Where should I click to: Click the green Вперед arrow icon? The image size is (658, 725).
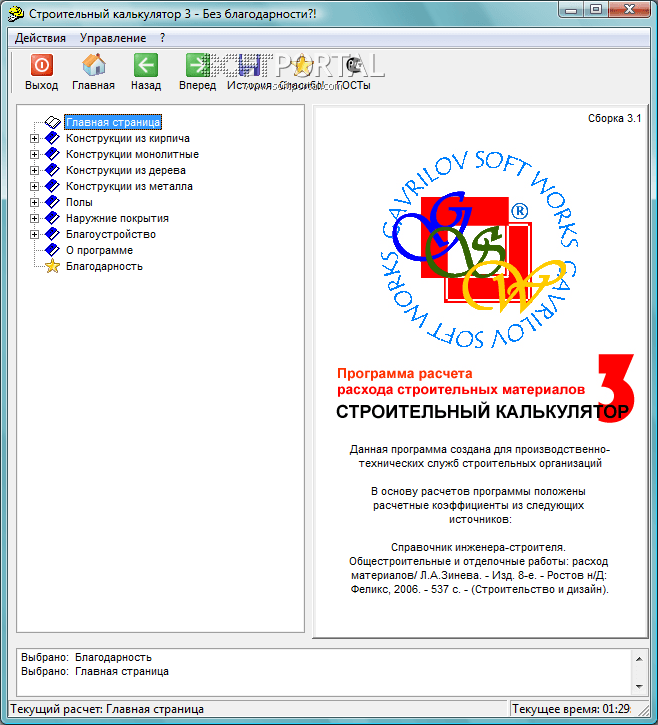(197, 65)
